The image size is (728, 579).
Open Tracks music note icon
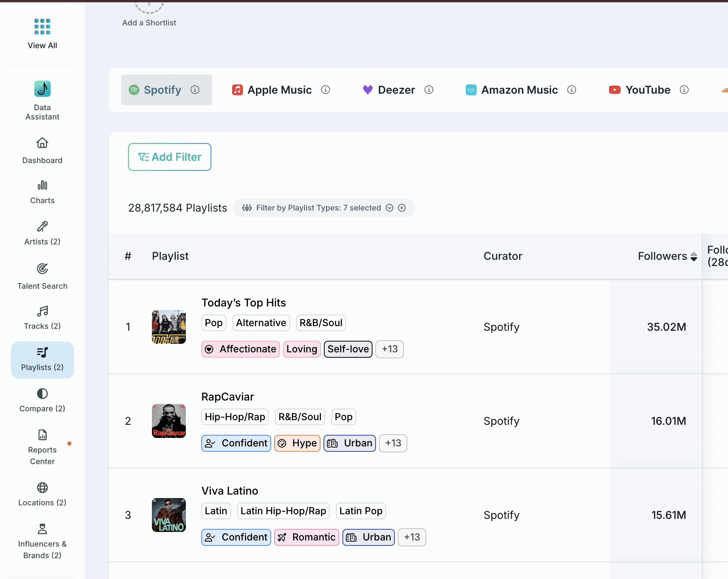point(42,311)
